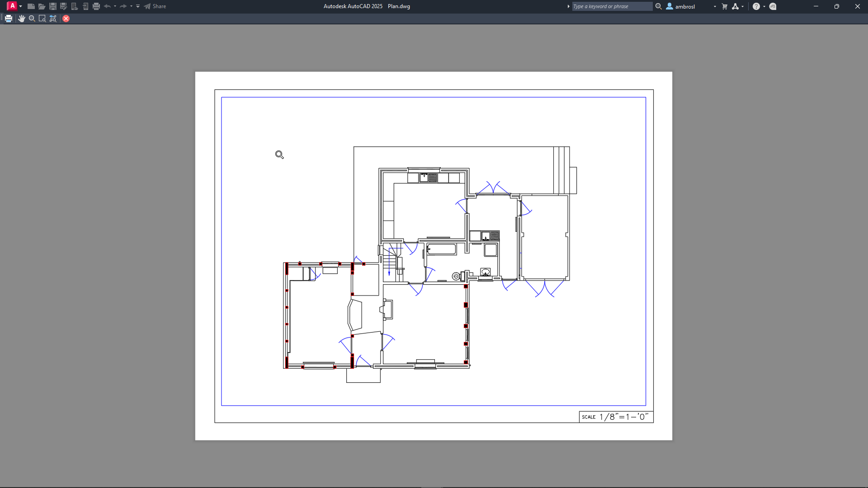
Task: Expand the undo history dropdown arrow
Action: (115, 6)
